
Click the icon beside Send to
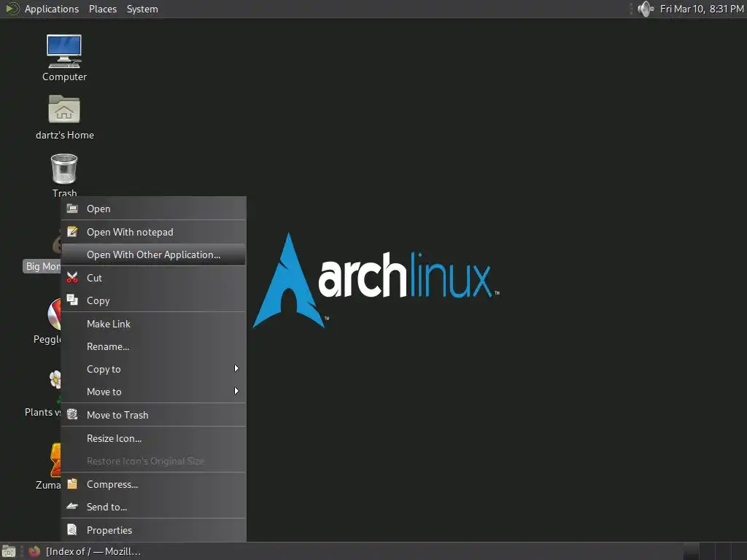coord(72,506)
